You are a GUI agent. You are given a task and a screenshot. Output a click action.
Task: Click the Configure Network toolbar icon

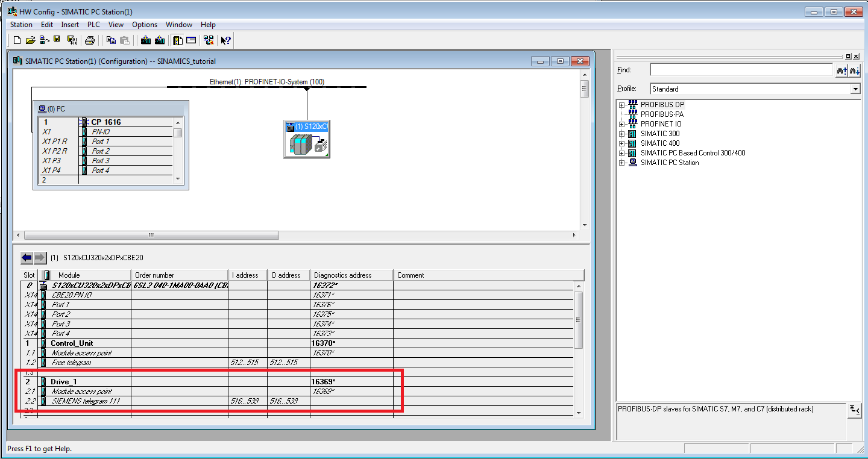click(x=209, y=40)
